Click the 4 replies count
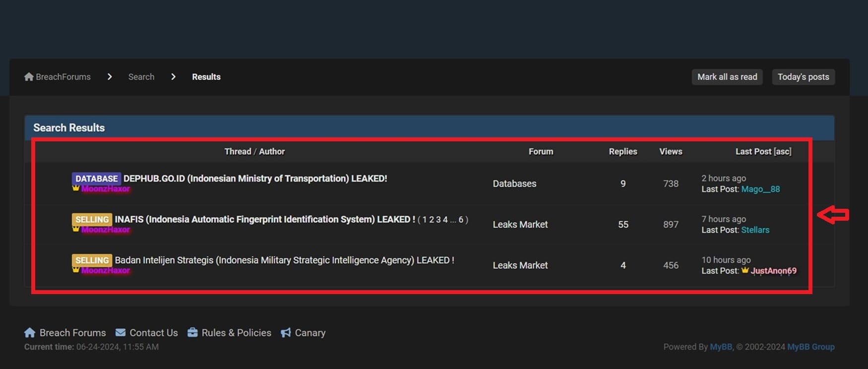The image size is (868, 369). (623, 265)
